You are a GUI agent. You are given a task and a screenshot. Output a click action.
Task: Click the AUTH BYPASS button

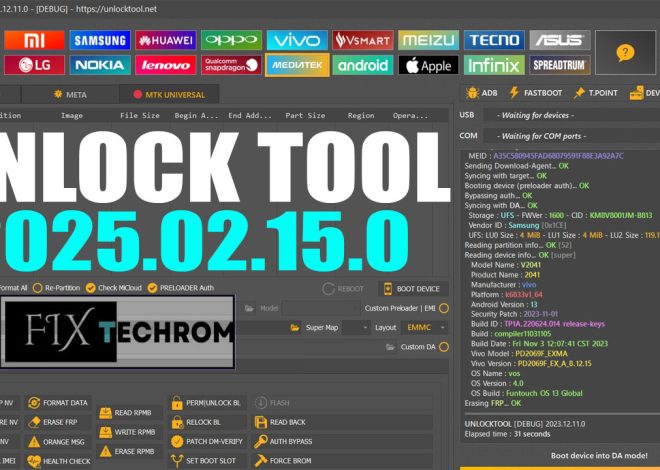coord(342,441)
